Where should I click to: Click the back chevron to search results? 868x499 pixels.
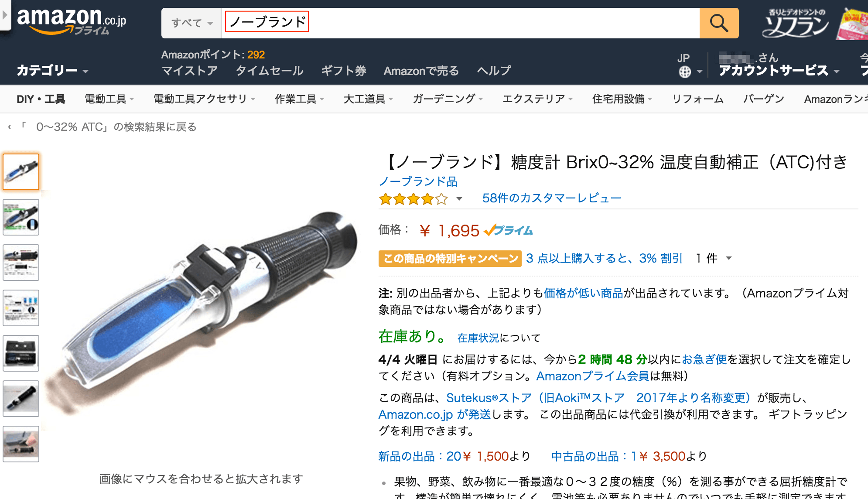click(10, 127)
